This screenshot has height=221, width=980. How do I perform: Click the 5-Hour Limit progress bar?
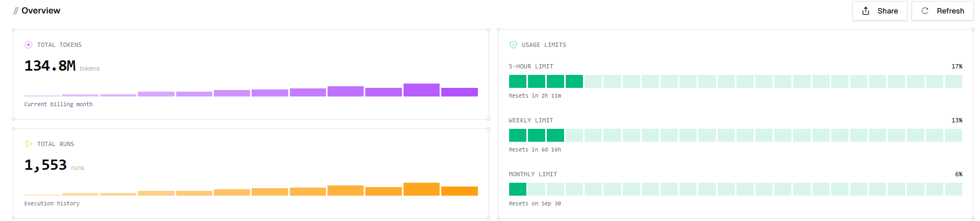(735, 81)
